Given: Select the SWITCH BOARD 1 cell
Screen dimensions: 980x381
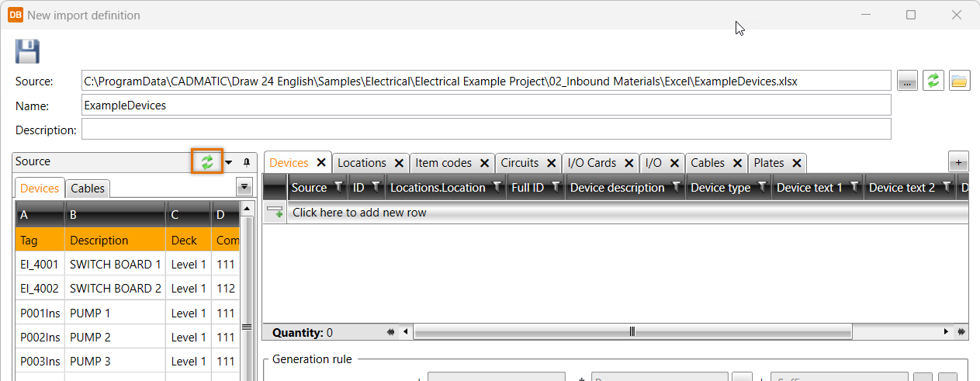Looking at the screenshot, I should tap(115, 265).
